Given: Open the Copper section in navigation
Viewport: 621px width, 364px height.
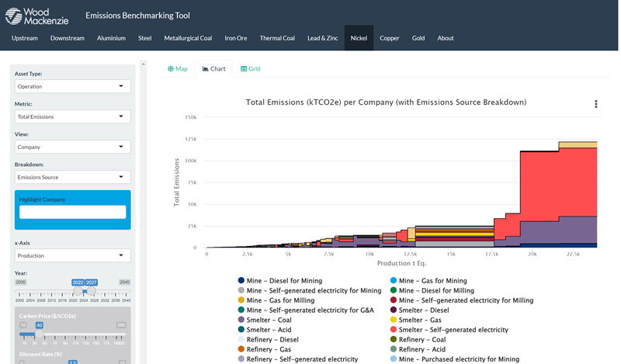Looking at the screenshot, I should tap(390, 38).
